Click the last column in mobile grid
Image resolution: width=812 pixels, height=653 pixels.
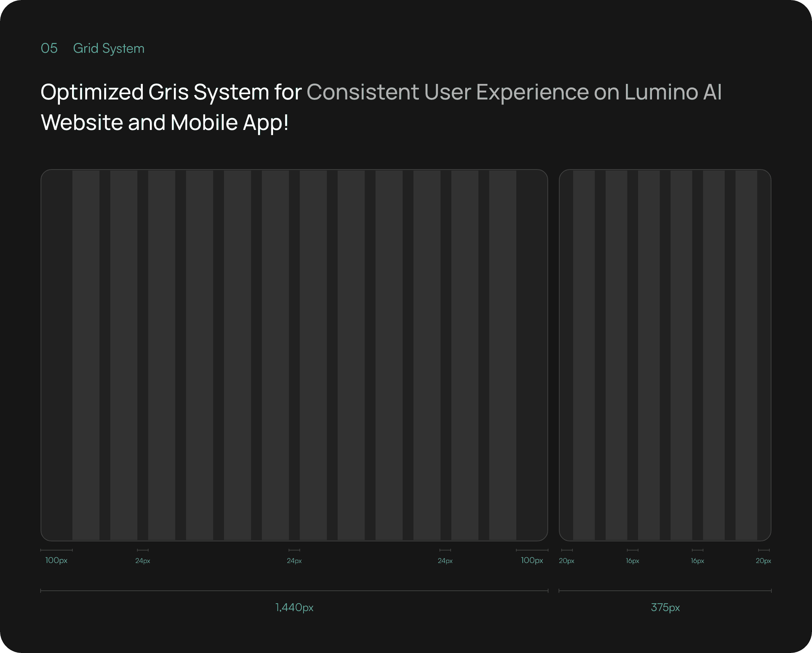[746, 355]
